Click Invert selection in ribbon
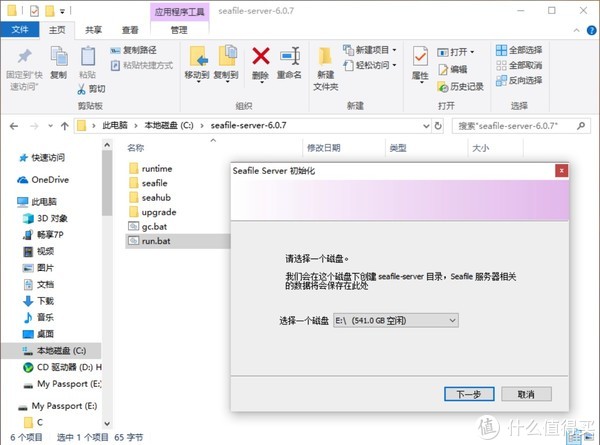Image resolution: width=600 pixels, height=445 pixels. pos(519,80)
